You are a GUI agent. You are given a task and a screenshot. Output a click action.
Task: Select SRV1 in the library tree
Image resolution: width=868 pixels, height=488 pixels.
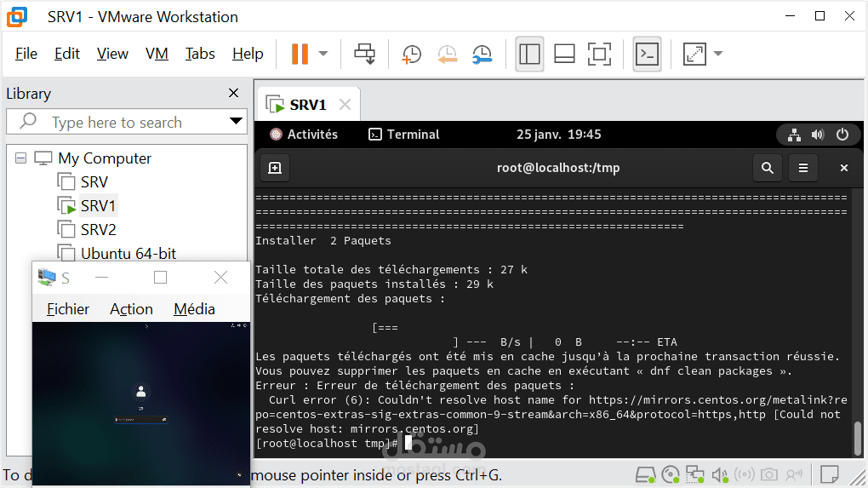coord(97,206)
